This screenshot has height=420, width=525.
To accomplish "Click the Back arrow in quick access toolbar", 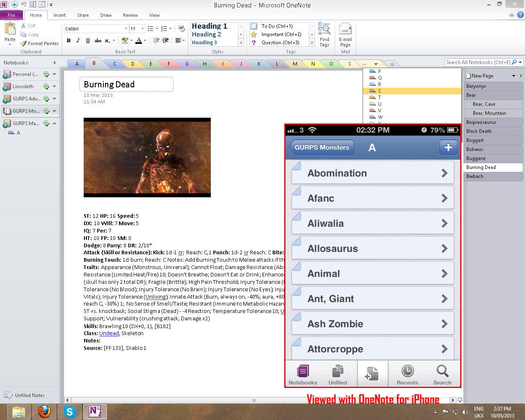I will click(x=15, y=5).
